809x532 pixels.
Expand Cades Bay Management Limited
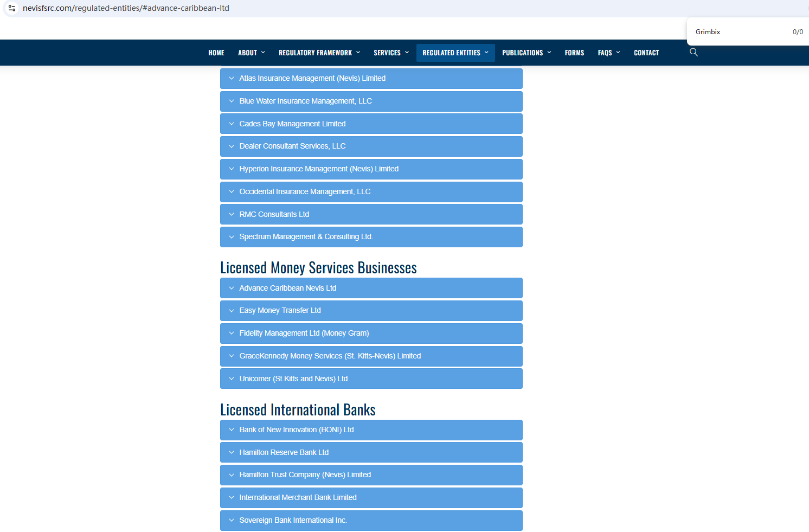point(371,124)
